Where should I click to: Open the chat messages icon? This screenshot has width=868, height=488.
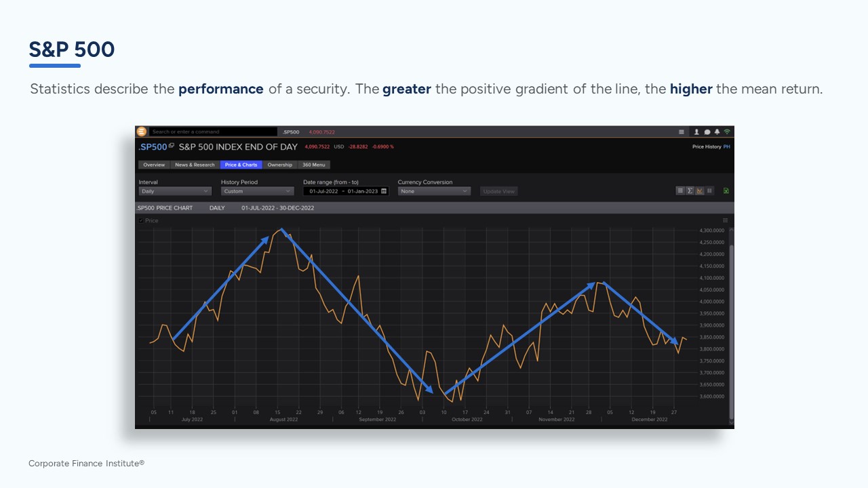(707, 132)
